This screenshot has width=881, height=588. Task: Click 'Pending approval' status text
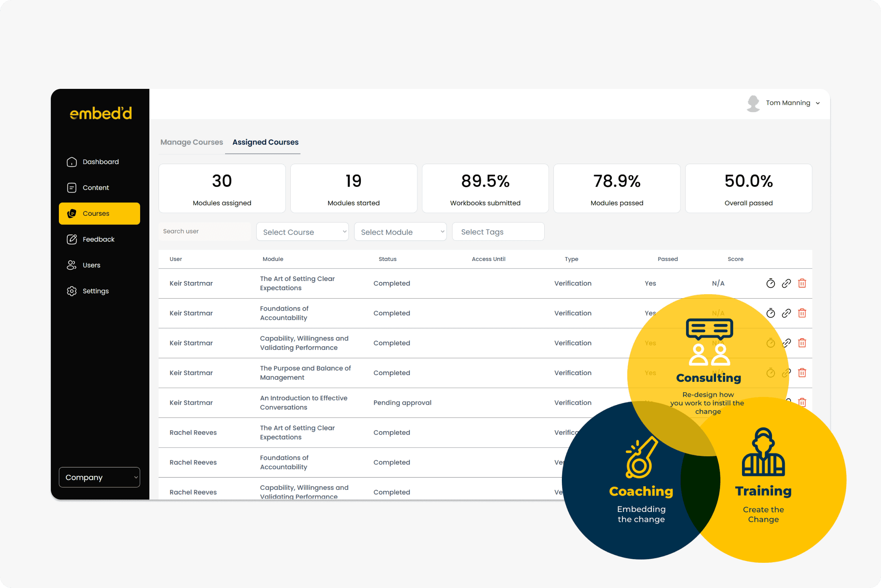(x=402, y=403)
